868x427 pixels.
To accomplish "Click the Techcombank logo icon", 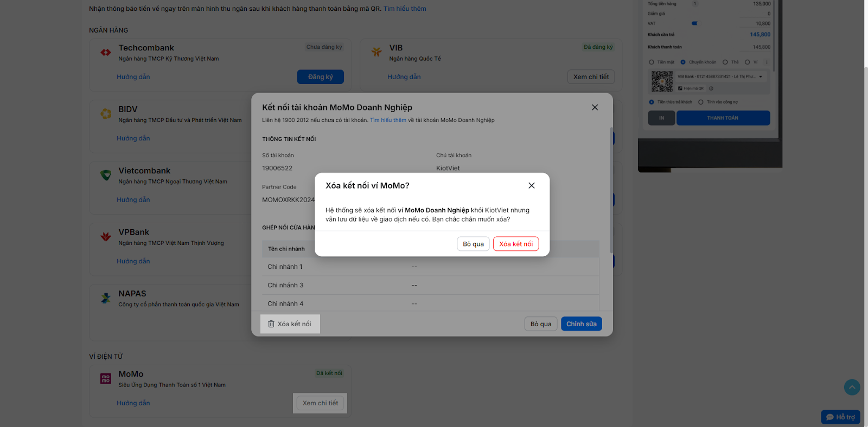I will pyautogui.click(x=106, y=53).
